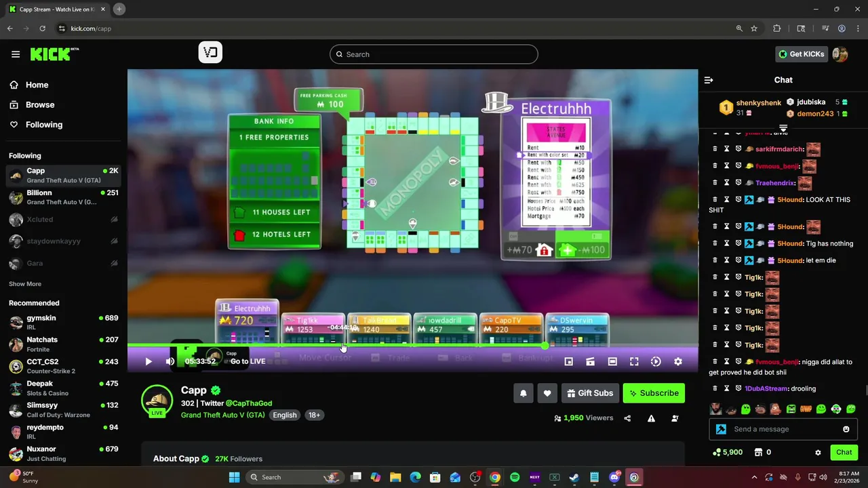Open the hamburger sidebar menu
This screenshot has width=868, height=488.
tap(16, 54)
